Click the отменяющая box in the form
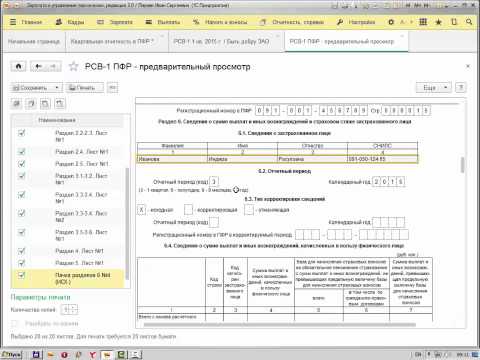This screenshot has height=360, width=480. point(249,210)
